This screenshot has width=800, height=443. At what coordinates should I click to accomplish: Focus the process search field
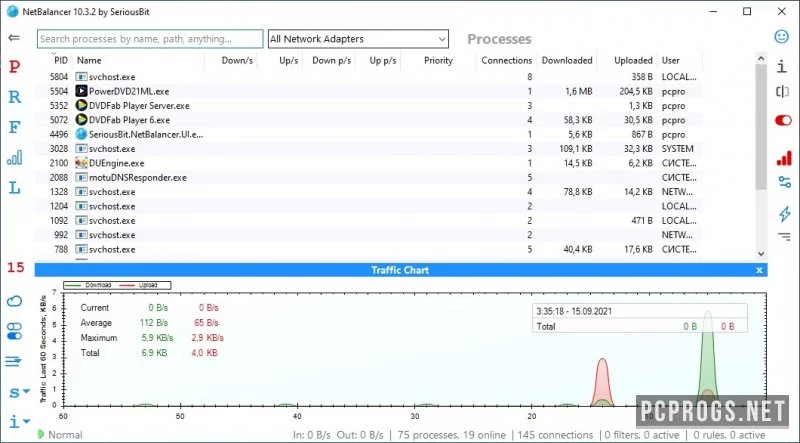(x=150, y=39)
